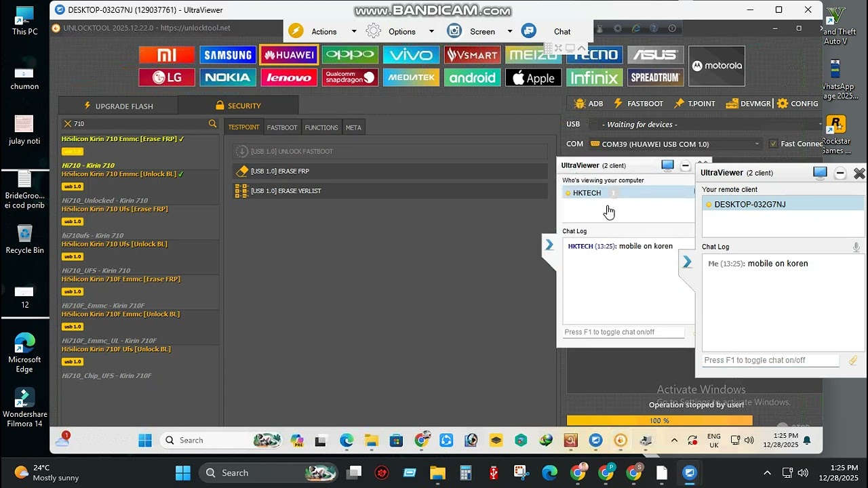Image resolution: width=868 pixels, height=488 pixels.
Task: Select the ASUS brand tile
Action: (x=655, y=56)
